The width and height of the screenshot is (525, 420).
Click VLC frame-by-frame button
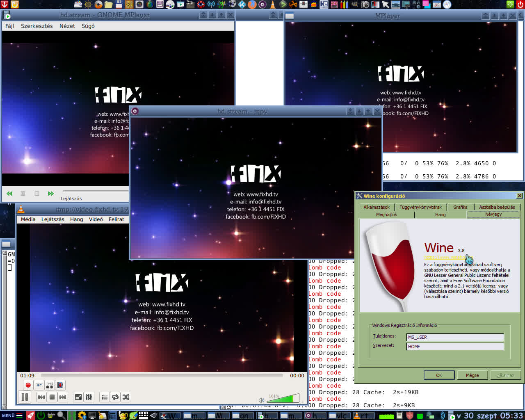[x=60, y=385]
